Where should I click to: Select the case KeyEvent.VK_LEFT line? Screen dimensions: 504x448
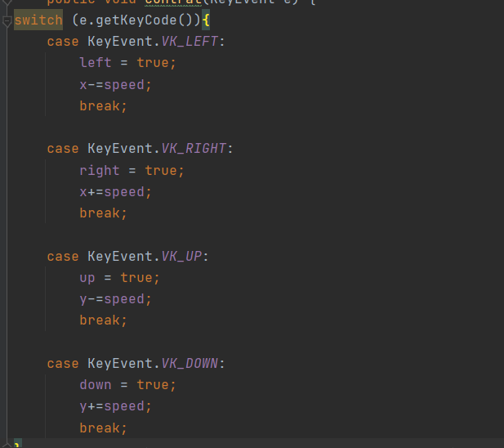pos(136,42)
